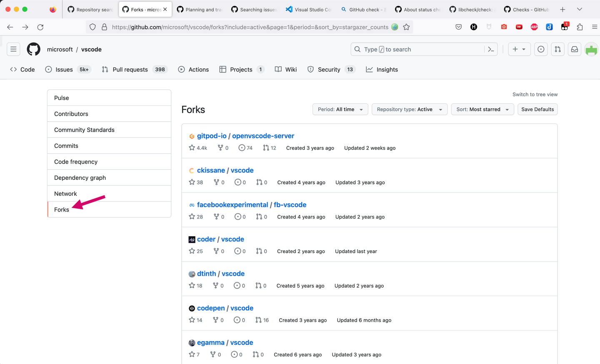Go to GitHub home via Octocat logo
Screen dimensions: 600x364
pyautogui.click(x=34, y=49)
